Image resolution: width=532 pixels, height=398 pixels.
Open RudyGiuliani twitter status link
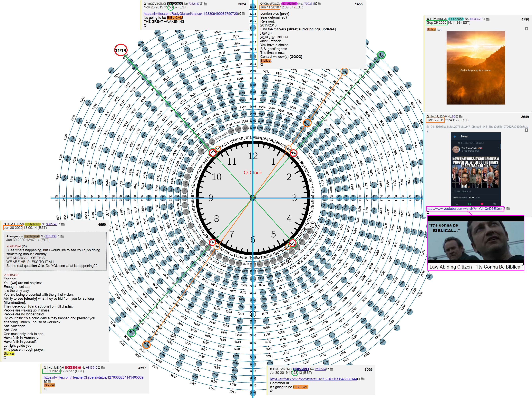click(191, 14)
